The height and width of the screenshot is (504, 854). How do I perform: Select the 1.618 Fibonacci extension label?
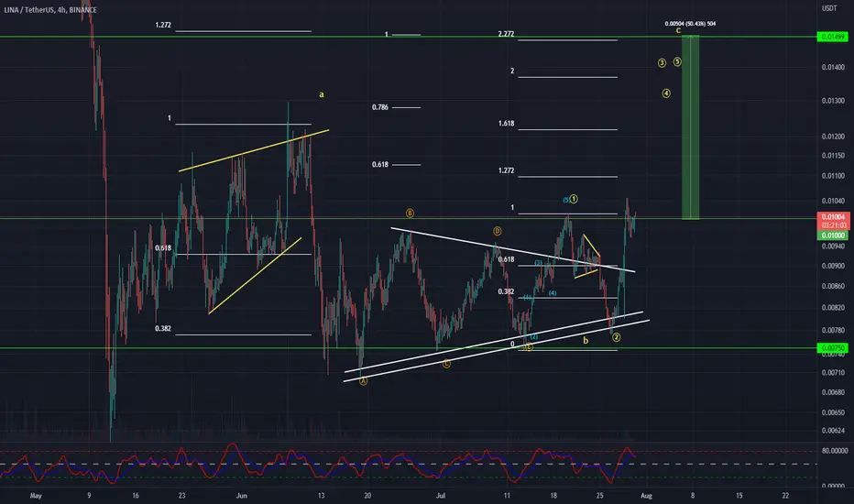click(x=506, y=124)
